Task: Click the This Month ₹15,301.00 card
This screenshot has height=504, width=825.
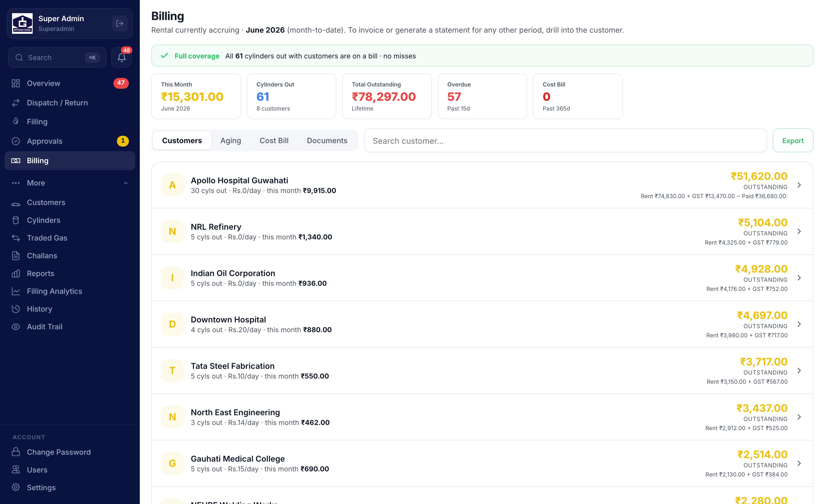Action: (x=196, y=97)
